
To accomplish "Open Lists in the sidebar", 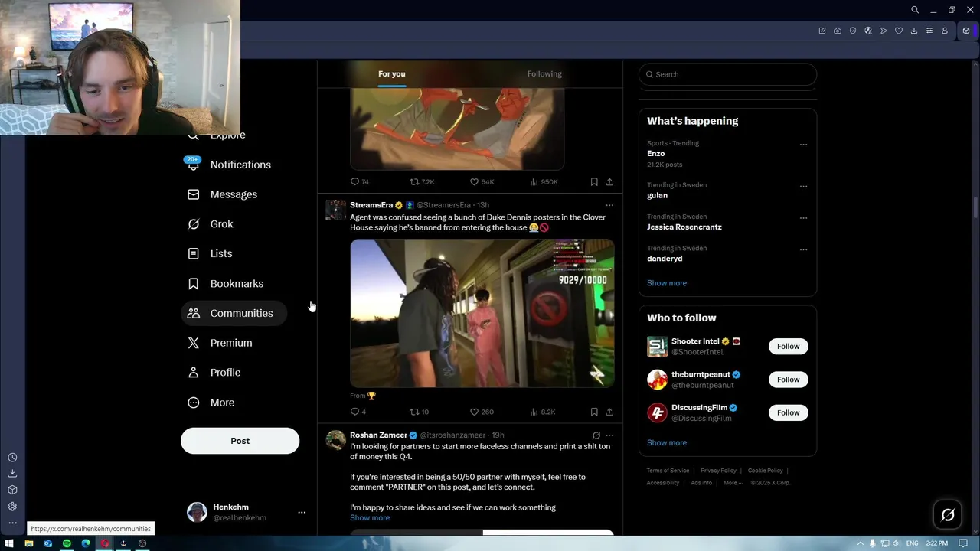I will 210,253.
